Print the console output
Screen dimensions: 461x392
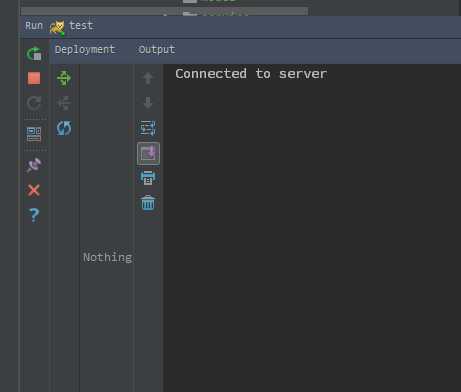(148, 178)
